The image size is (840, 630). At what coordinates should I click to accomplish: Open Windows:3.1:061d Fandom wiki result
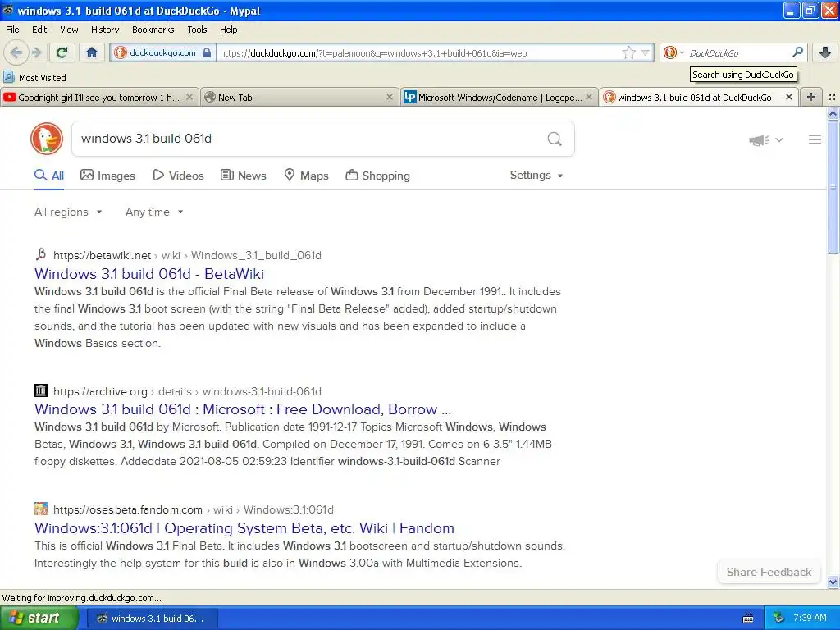pyautogui.click(x=244, y=528)
